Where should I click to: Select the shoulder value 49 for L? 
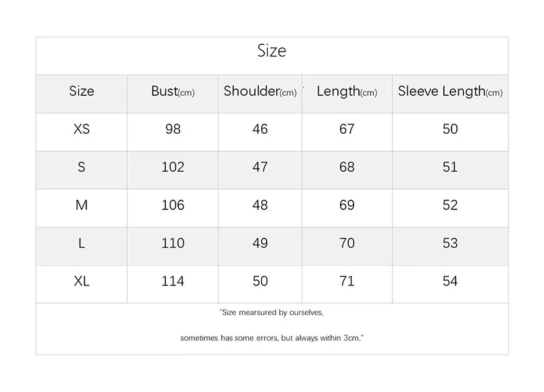[260, 243]
